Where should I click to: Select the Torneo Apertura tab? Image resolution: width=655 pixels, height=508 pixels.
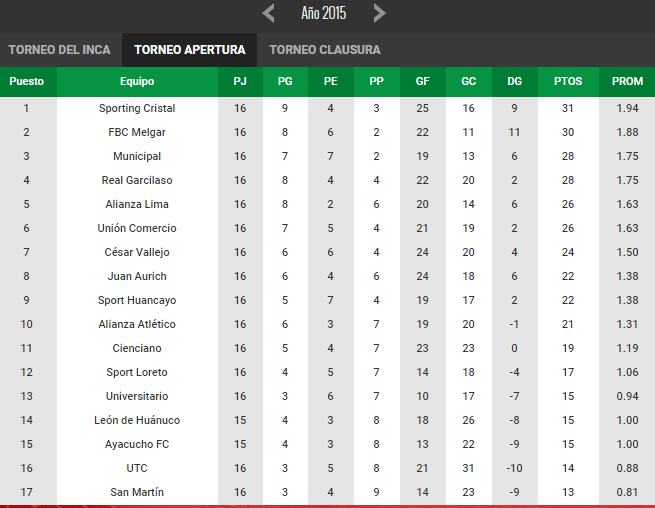190,50
